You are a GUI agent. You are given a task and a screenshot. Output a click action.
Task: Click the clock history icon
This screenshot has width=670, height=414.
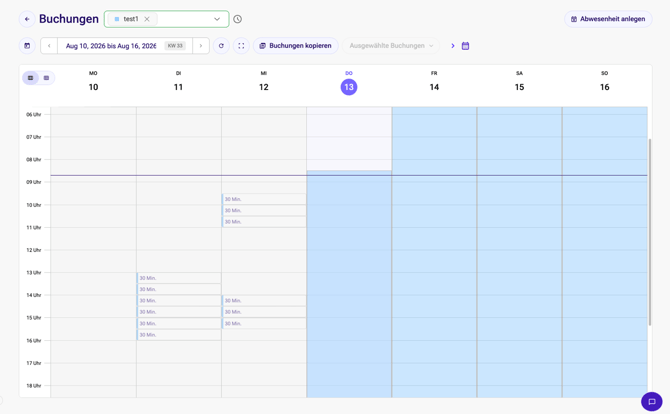238,19
